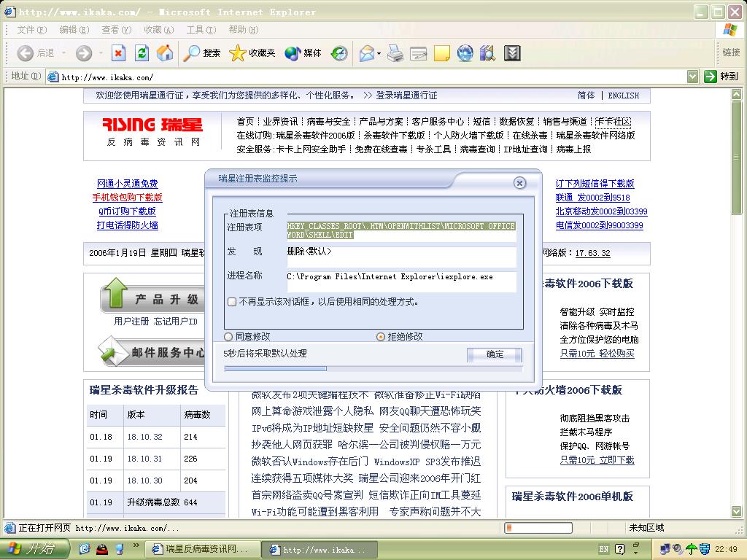Open the 查看(V) menu
The width and height of the screenshot is (747, 560).
[x=116, y=30]
